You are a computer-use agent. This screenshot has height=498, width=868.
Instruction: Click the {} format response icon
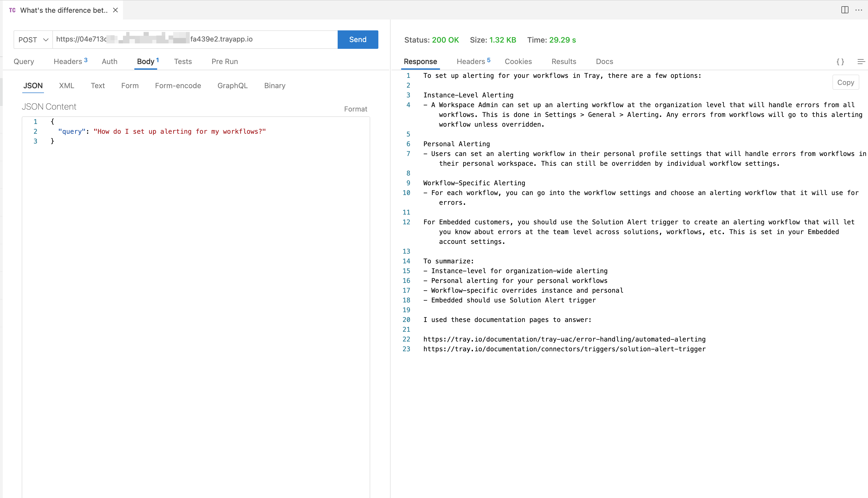coord(840,62)
